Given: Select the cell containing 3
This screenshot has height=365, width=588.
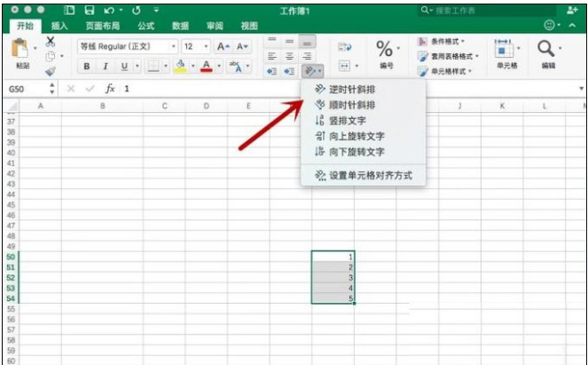Looking at the screenshot, I should [x=333, y=277].
